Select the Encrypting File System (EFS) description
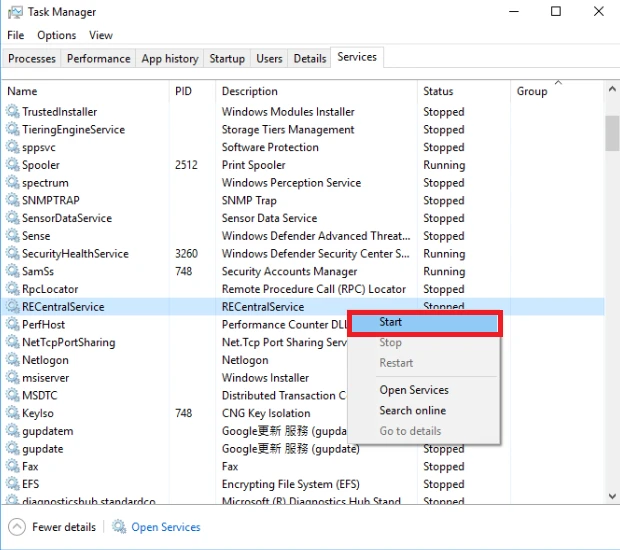This screenshot has width=620, height=550. (291, 484)
